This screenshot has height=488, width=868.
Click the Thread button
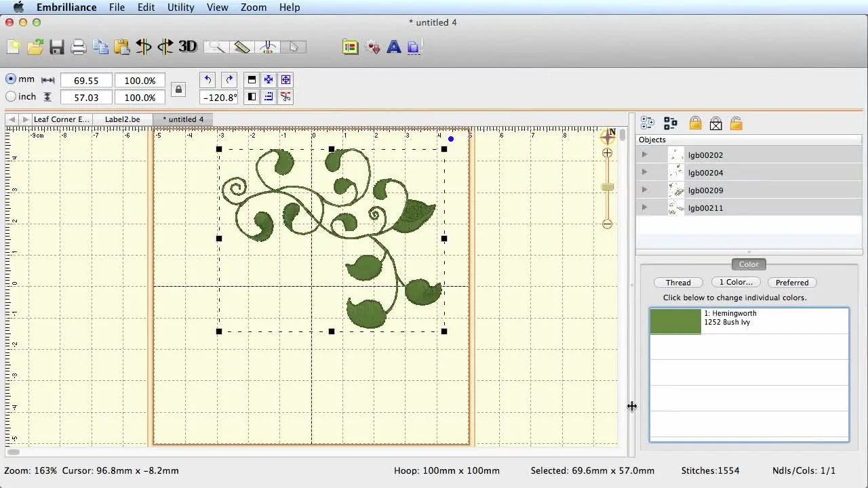point(678,283)
